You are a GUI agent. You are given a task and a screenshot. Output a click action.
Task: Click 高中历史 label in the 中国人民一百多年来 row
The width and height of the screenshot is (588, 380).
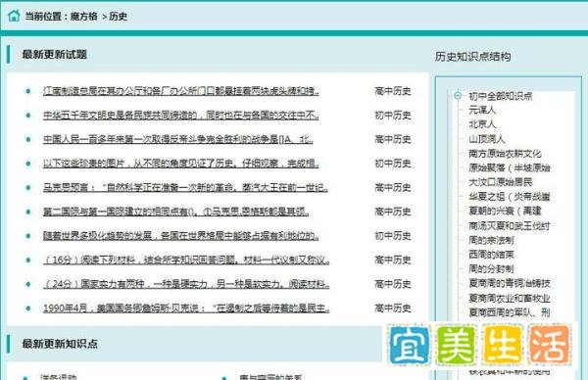pos(393,139)
